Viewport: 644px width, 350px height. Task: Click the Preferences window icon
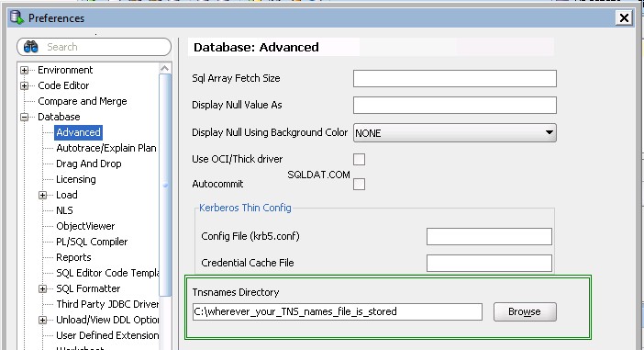pos(17,17)
